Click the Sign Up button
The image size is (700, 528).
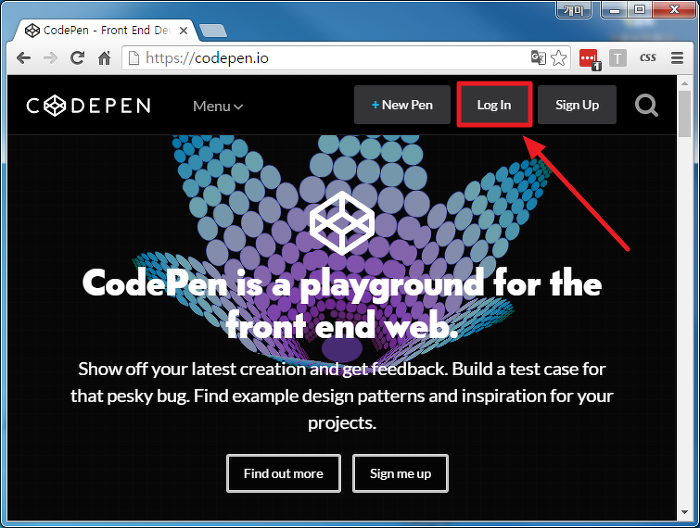pos(577,105)
